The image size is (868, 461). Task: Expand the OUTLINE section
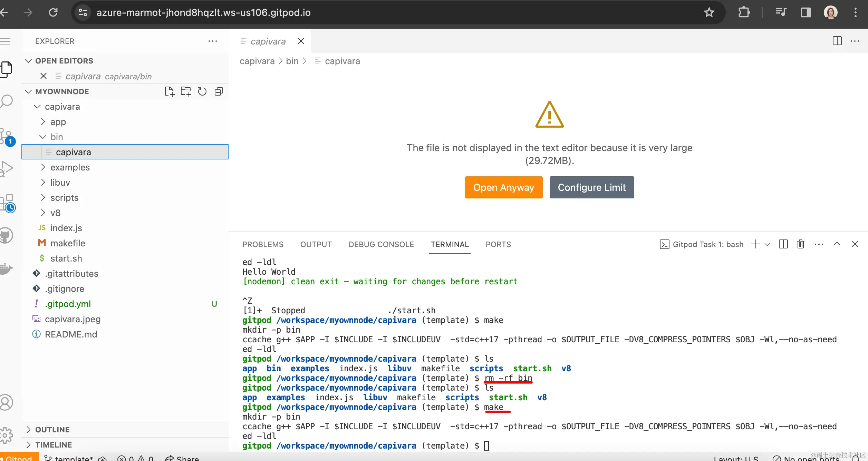pos(52,430)
